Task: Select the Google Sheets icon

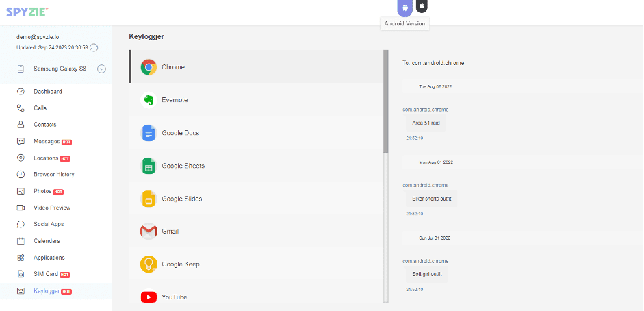Action: (149, 166)
